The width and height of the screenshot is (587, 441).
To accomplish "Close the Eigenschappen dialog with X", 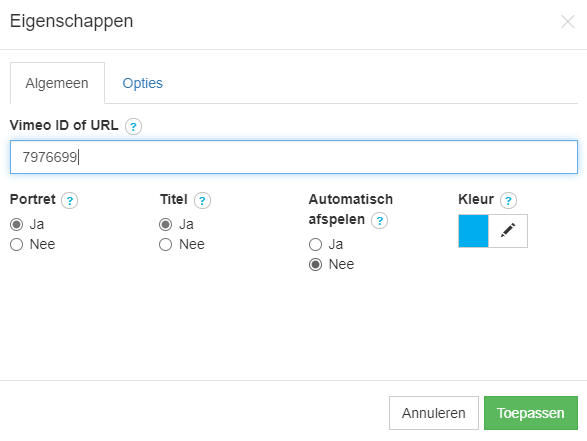I will [x=568, y=22].
